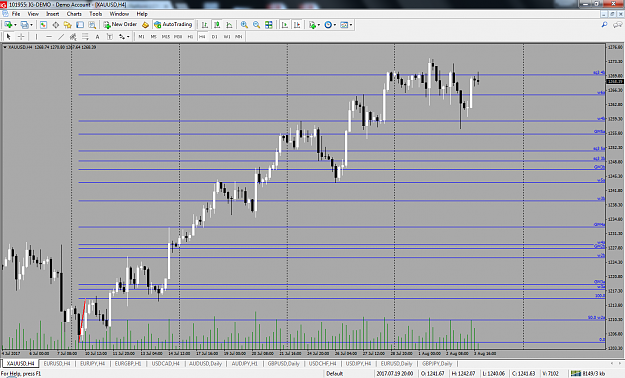Open the Help menu
Viewport: 625px width, 378px height.
click(142, 14)
